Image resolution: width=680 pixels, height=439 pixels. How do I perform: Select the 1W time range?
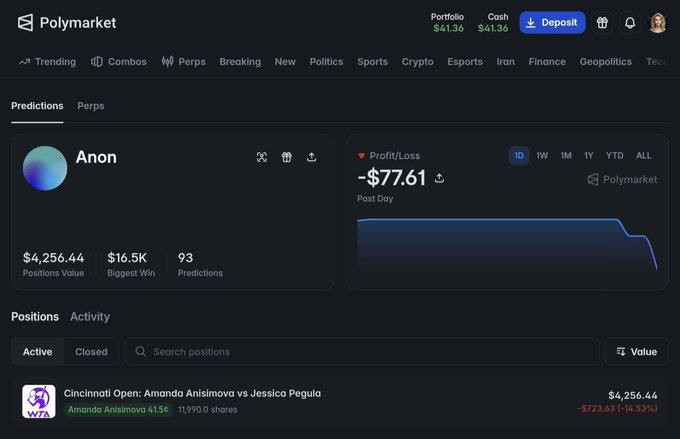(x=542, y=156)
